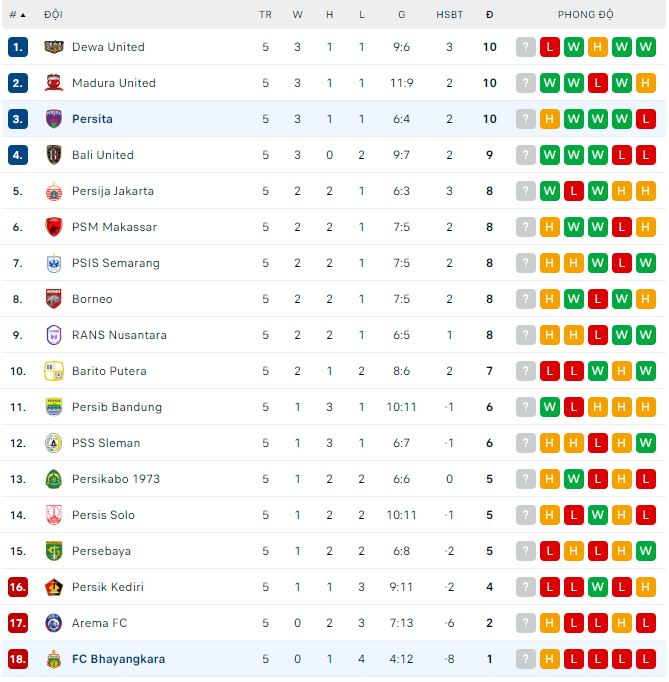Click the Bali United club badge
Screen dimensions: 669x682
(54, 155)
